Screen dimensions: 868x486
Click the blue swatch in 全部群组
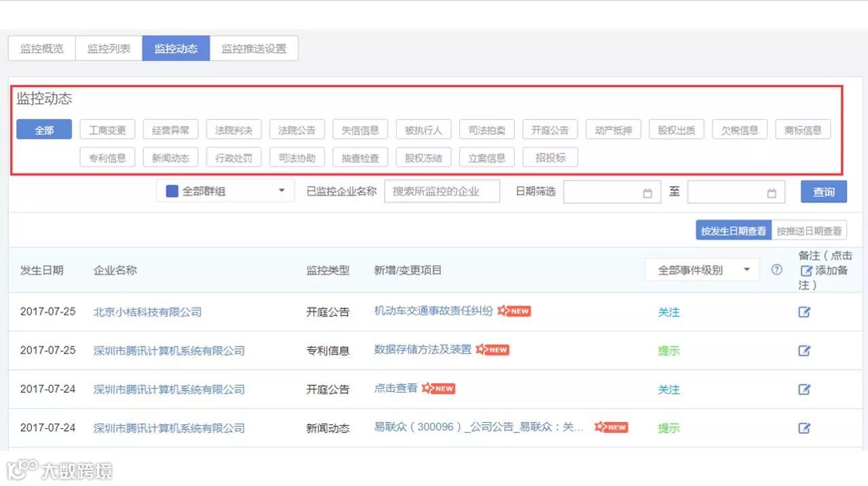tap(173, 191)
